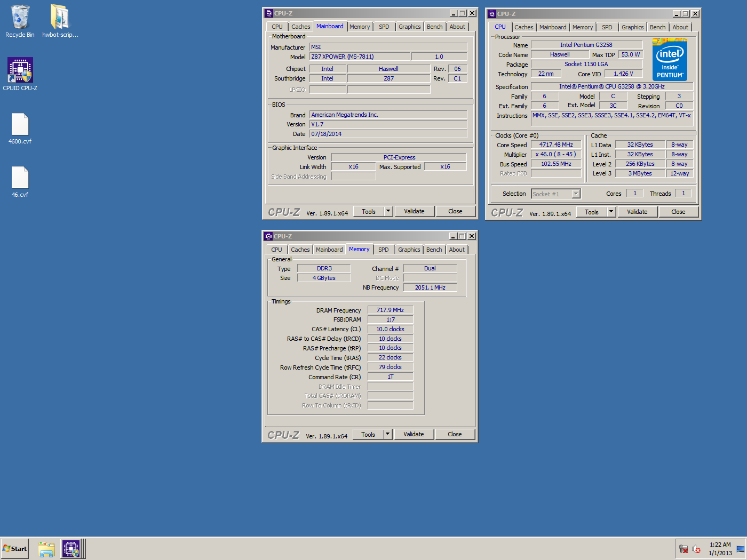Open the SPD tab in the CPU window
The width and height of the screenshot is (747, 560).
tap(607, 27)
